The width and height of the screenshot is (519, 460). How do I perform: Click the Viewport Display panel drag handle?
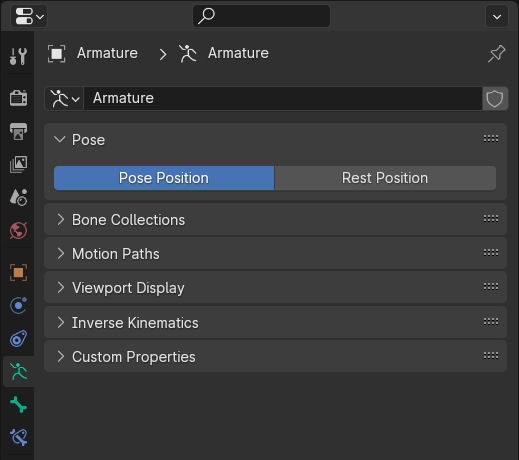pos(491,287)
